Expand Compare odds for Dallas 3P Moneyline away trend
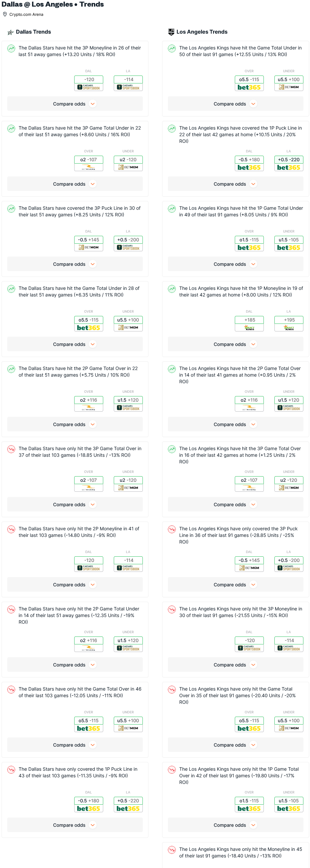310x868 pixels. (75, 104)
